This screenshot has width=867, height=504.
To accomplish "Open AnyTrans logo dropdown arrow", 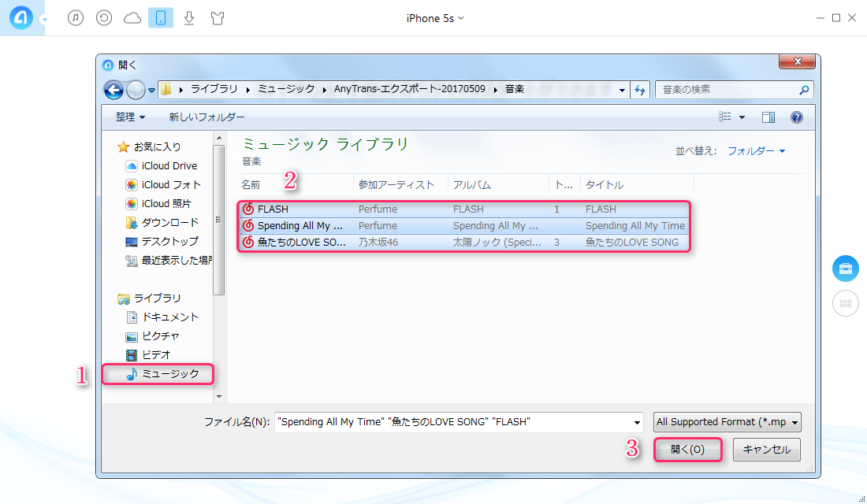I will tap(44, 20).
